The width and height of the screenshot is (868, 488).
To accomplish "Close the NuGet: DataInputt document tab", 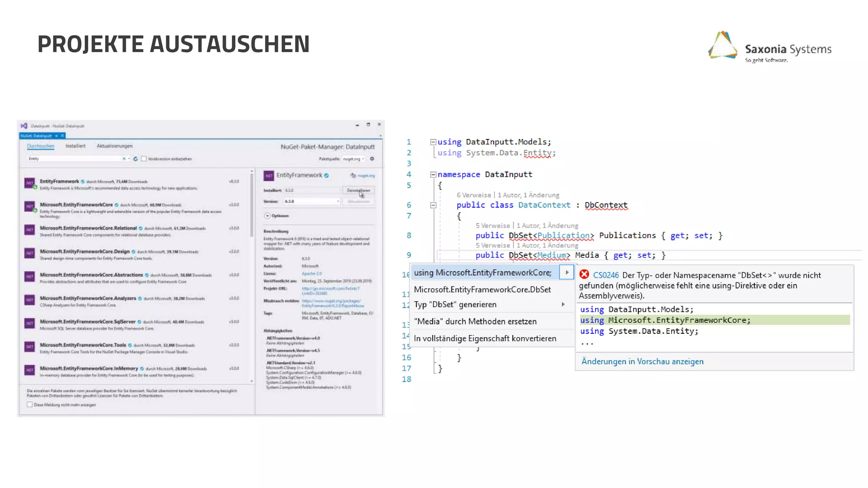I will [x=62, y=136].
